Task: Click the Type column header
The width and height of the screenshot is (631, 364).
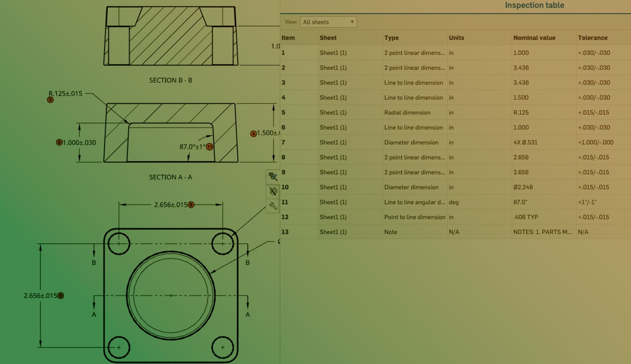Action: click(391, 38)
